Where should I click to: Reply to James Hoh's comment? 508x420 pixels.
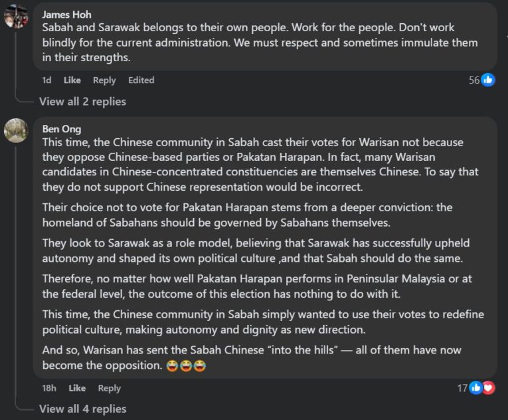point(104,80)
